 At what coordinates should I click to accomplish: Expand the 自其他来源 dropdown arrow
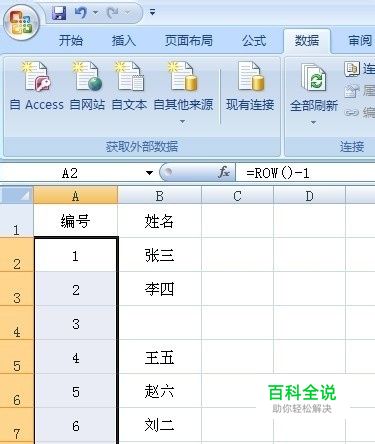click(183, 122)
